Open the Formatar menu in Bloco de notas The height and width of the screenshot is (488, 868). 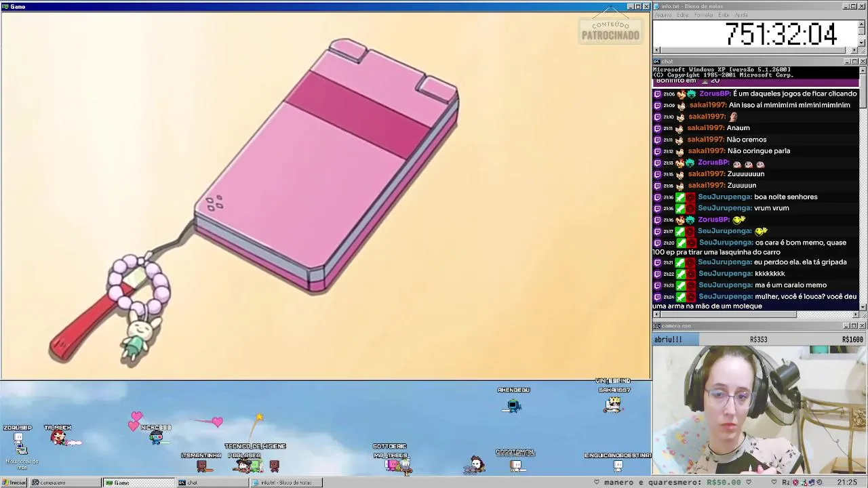click(704, 15)
